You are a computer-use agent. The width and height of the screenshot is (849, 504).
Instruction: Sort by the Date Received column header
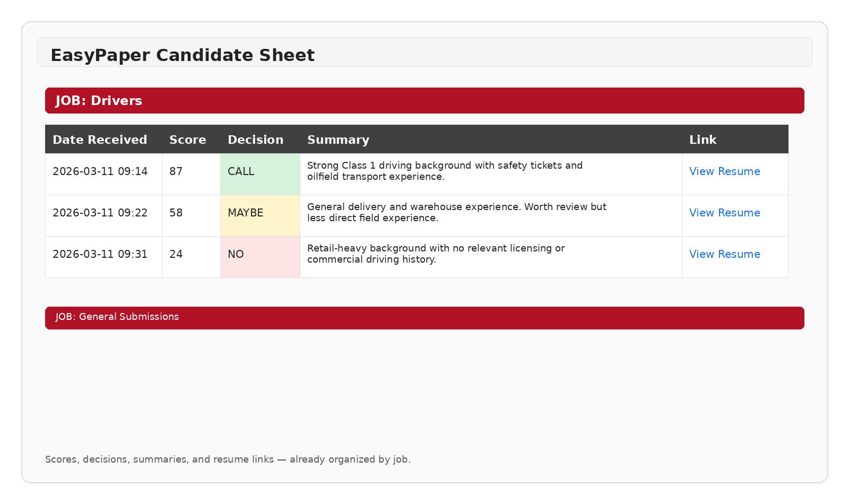point(100,140)
